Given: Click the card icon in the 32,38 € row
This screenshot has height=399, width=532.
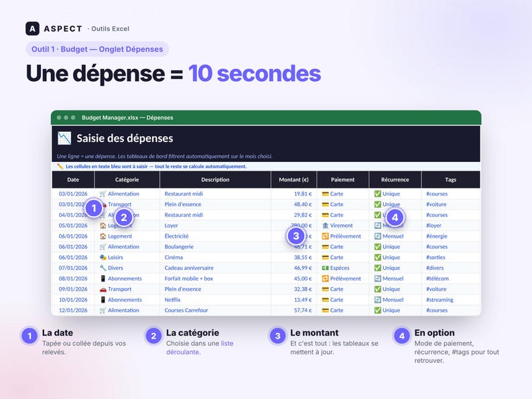Looking at the screenshot, I should (325, 289).
